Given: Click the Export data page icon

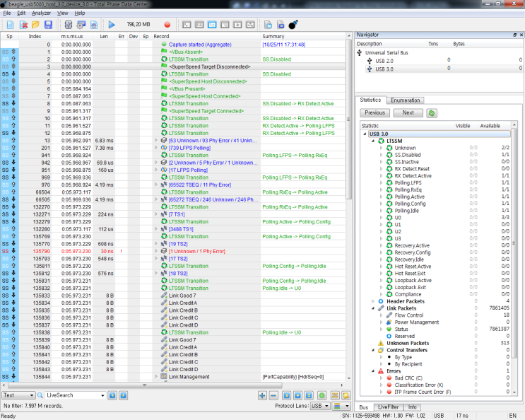Looking at the screenshot, I should click(x=268, y=25).
